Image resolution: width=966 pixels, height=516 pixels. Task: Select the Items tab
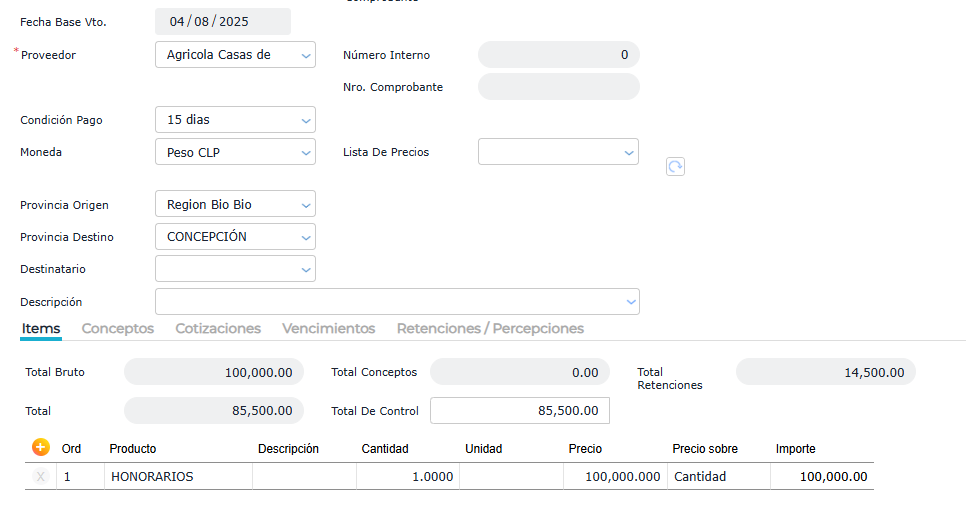[41, 328]
